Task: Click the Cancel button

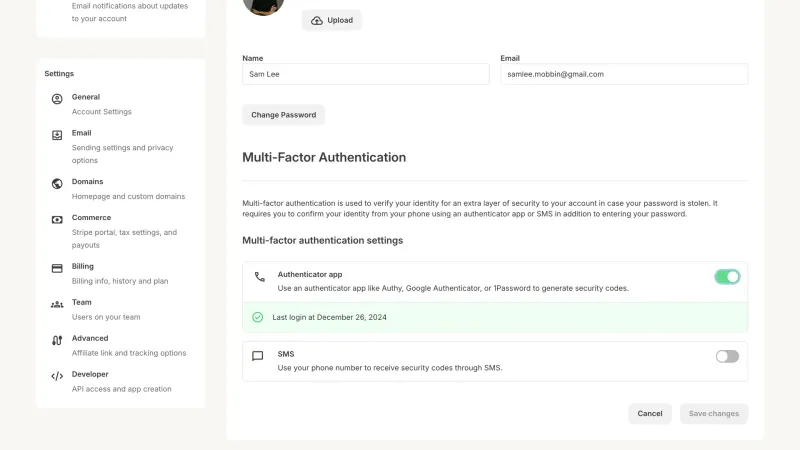Action: point(649,414)
